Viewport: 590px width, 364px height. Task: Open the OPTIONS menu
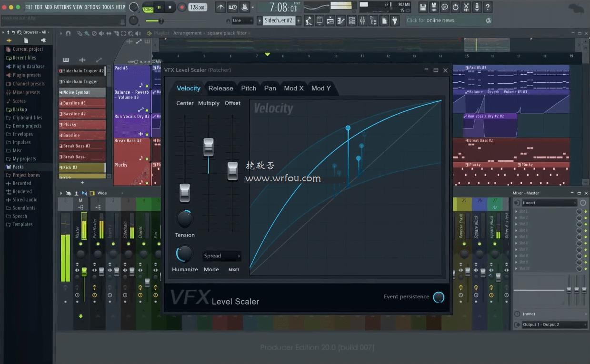tap(92, 7)
